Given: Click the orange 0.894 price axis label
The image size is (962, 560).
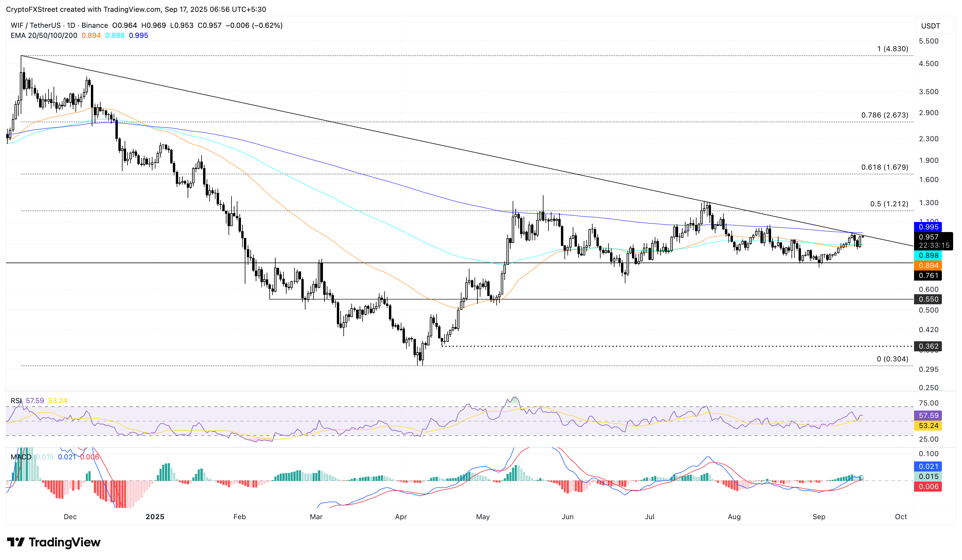Looking at the screenshot, I should pyautogui.click(x=928, y=265).
